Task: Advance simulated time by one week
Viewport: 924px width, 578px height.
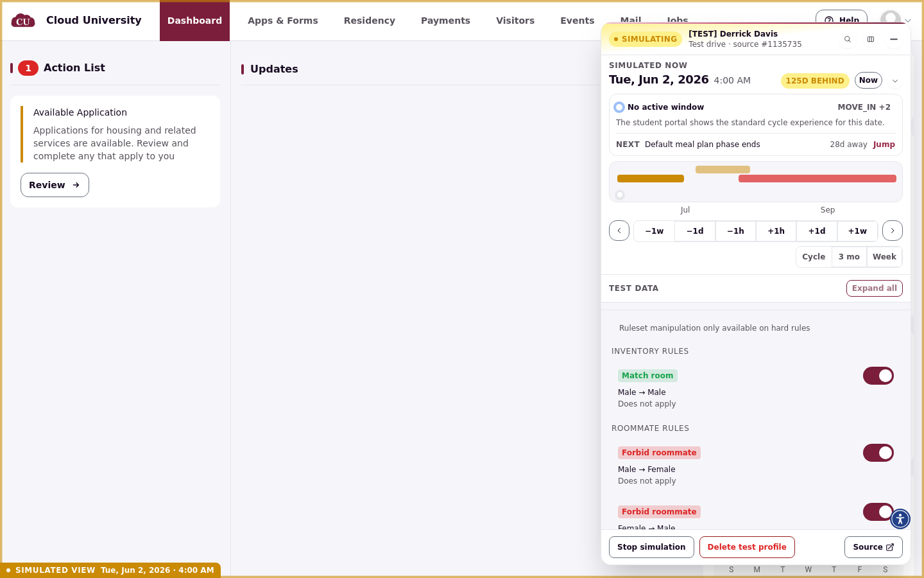Action: 857,231
